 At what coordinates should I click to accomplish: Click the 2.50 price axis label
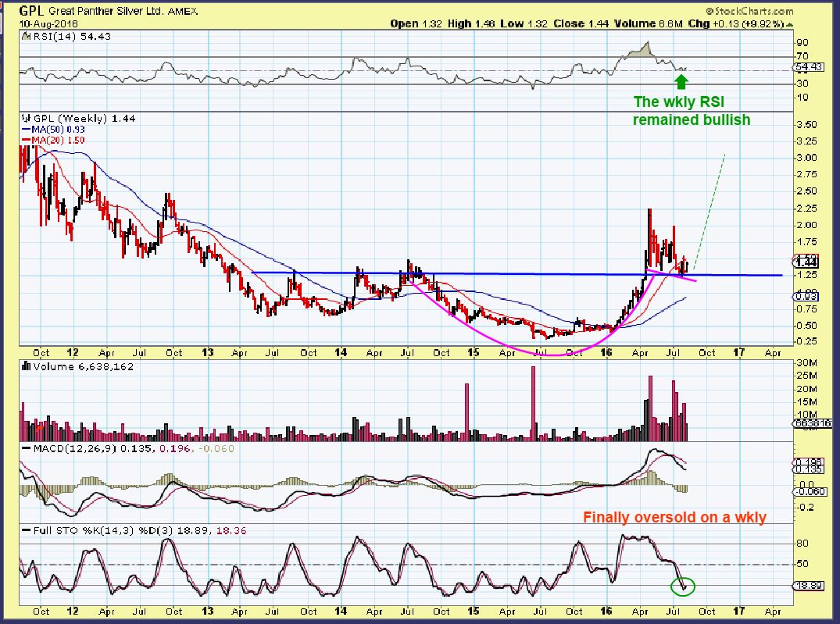[806, 191]
